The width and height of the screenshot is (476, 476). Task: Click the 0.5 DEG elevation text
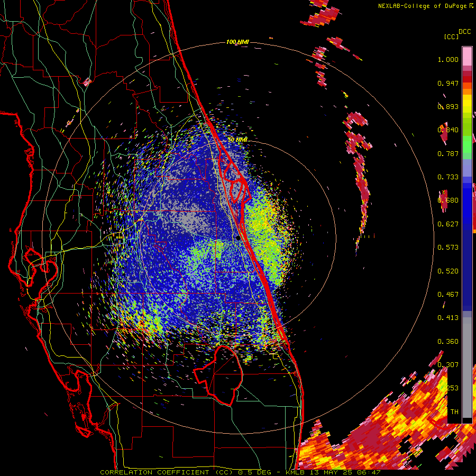click(254, 472)
